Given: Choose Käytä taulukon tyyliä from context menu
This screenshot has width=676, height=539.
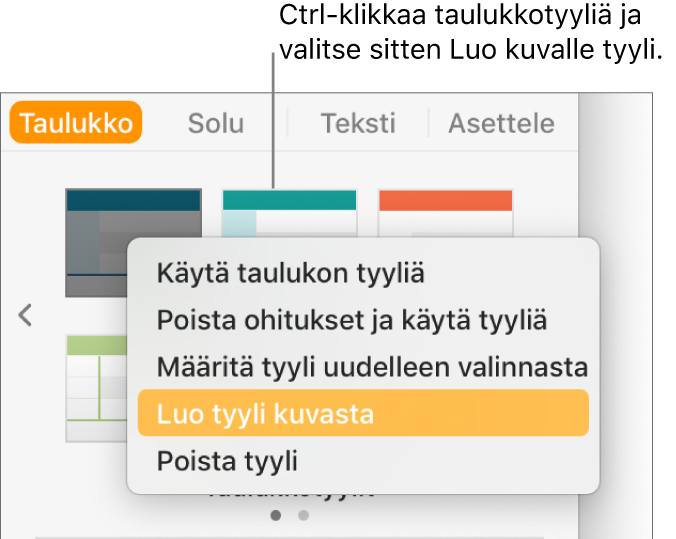Looking at the screenshot, I should pos(290,272).
